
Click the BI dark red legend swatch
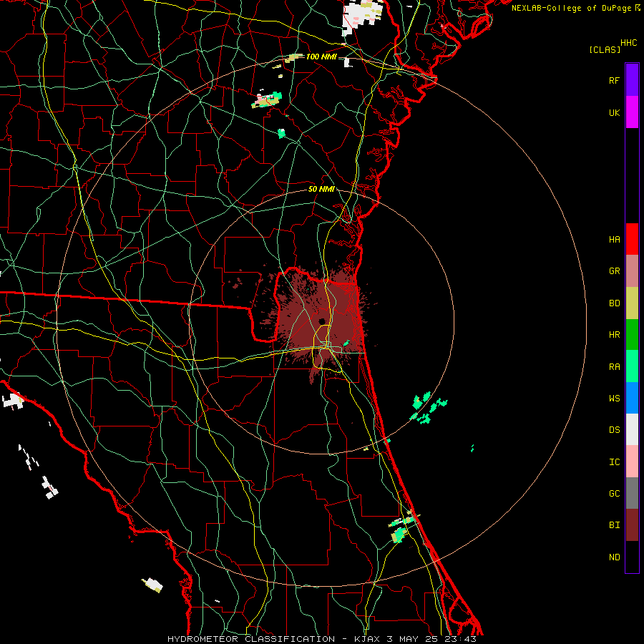coord(632,525)
